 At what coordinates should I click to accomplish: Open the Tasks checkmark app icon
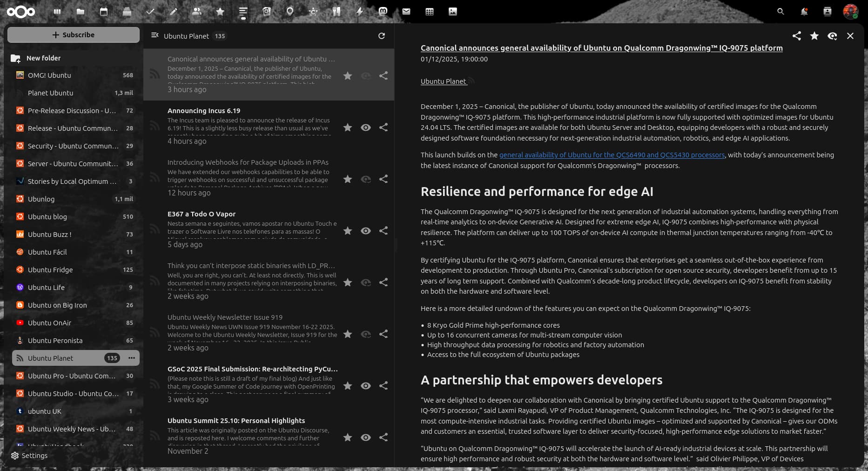pyautogui.click(x=150, y=12)
